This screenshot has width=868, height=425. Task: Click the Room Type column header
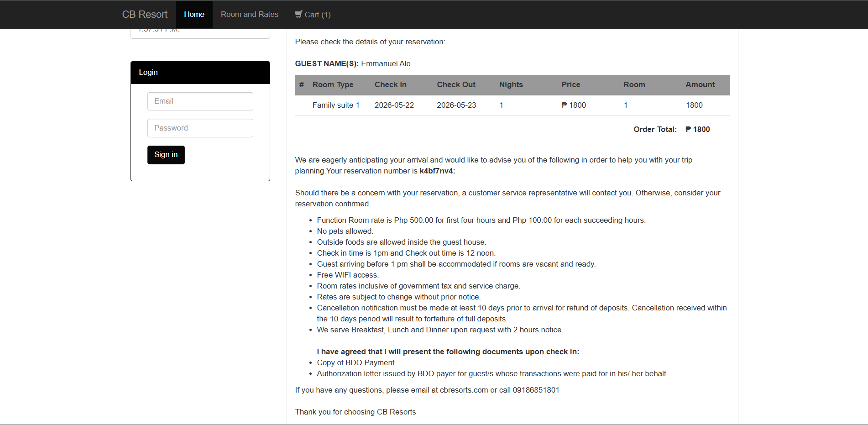[x=333, y=85]
